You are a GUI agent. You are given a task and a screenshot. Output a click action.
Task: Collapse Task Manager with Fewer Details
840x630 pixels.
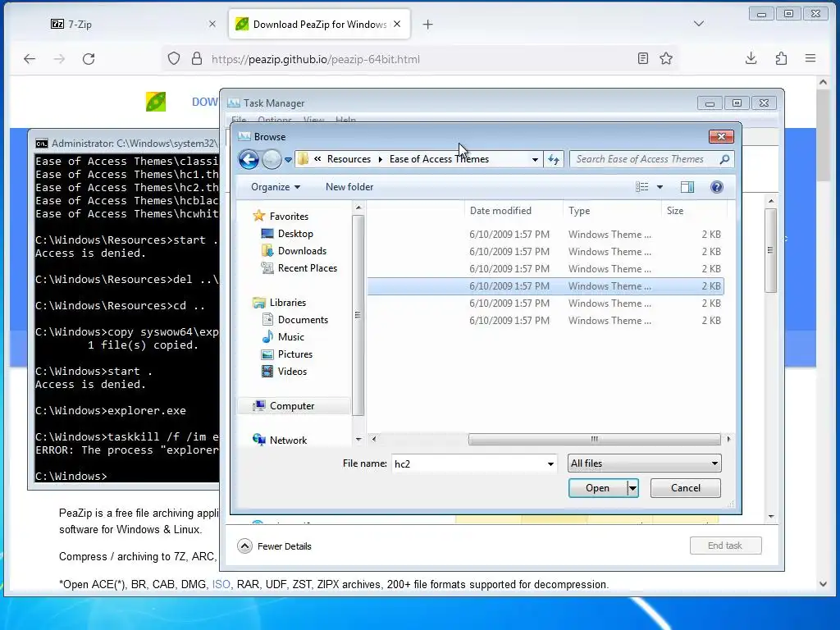(x=274, y=546)
